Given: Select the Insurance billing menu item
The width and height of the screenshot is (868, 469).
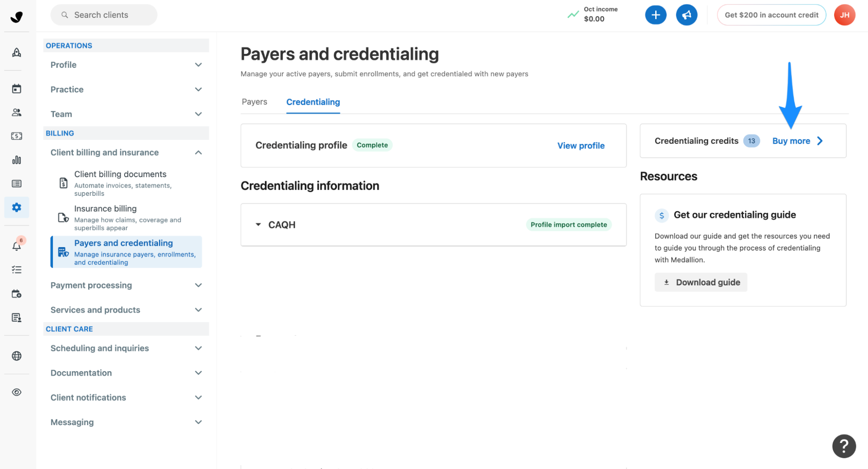Looking at the screenshot, I should tap(126, 218).
